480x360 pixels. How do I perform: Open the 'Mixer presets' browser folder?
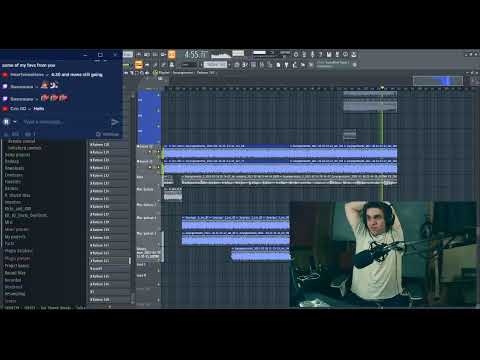(17, 229)
